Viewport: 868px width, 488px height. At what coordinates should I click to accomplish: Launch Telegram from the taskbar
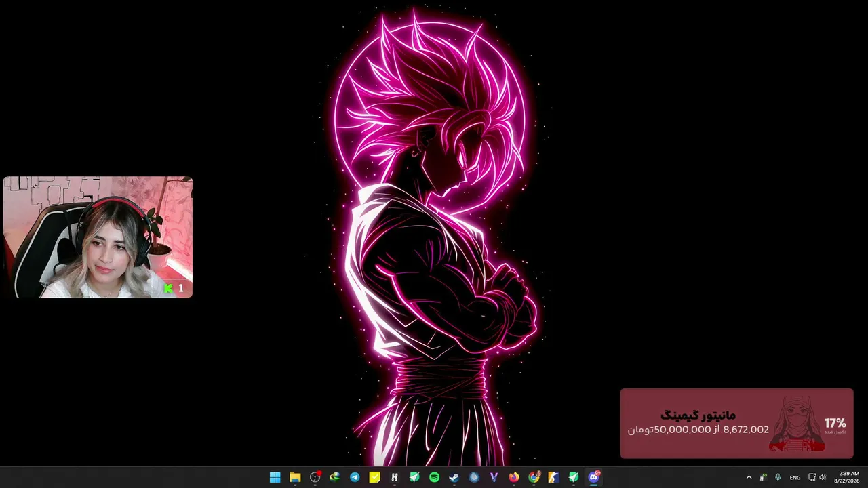(355, 477)
